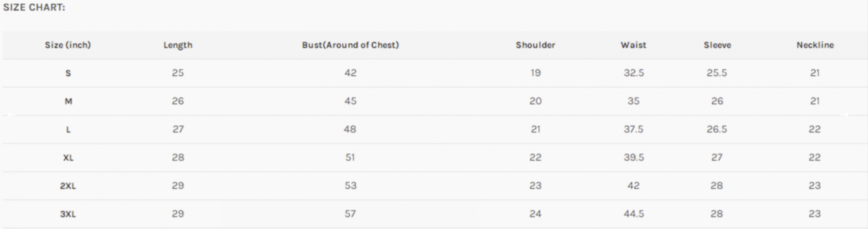Screen dimensions: 868x229
Task: Select the Size (inch) column header
Action: 68,45
